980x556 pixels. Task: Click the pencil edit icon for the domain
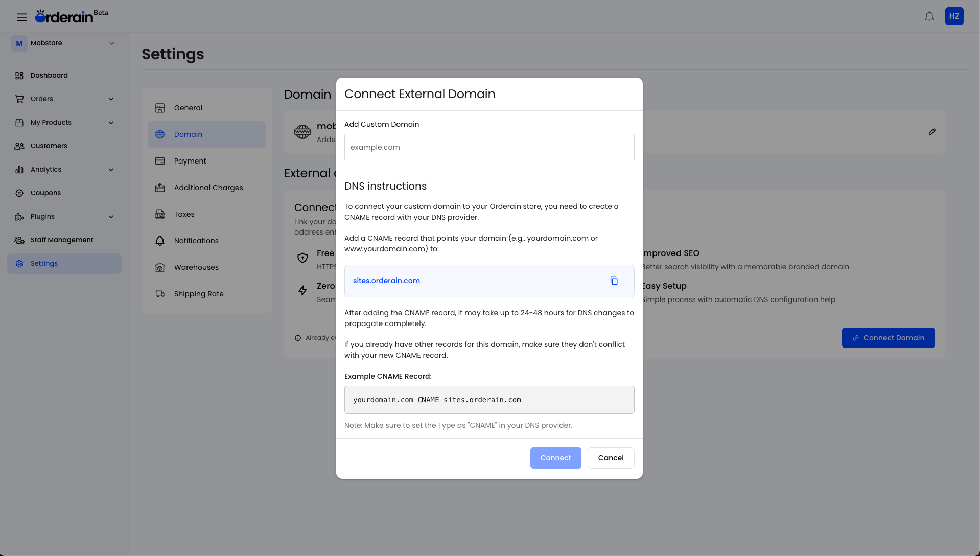point(931,132)
